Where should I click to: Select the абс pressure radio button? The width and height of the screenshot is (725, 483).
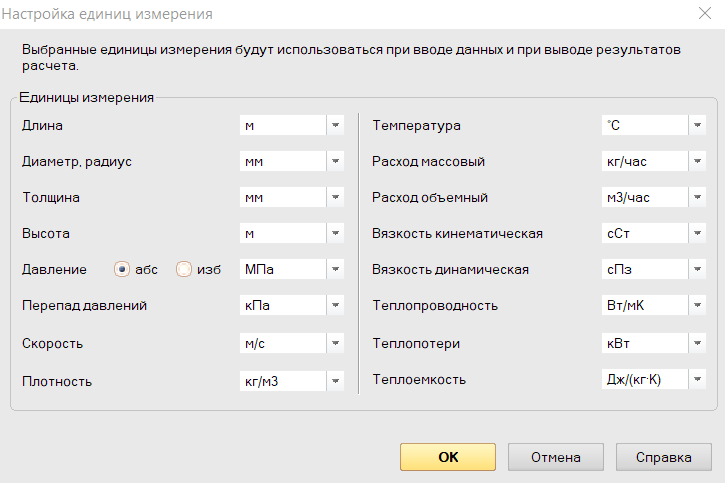point(123,270)
